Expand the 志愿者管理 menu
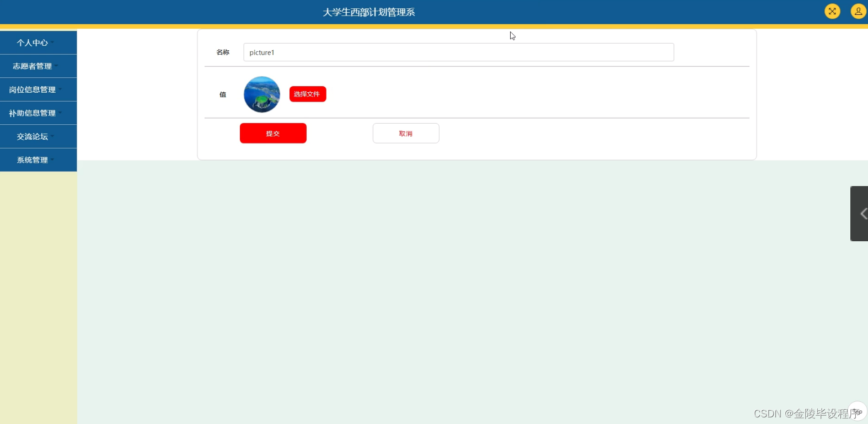This screenshot has height=424, width=868. (38, 66)
